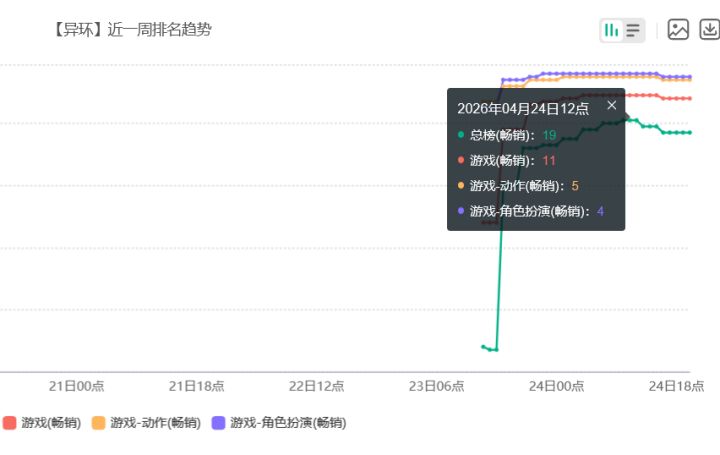The image size is (720, 455).
Task: Click tooltip row 游戏(畅销): 11
Action: (x=507, y=161)
